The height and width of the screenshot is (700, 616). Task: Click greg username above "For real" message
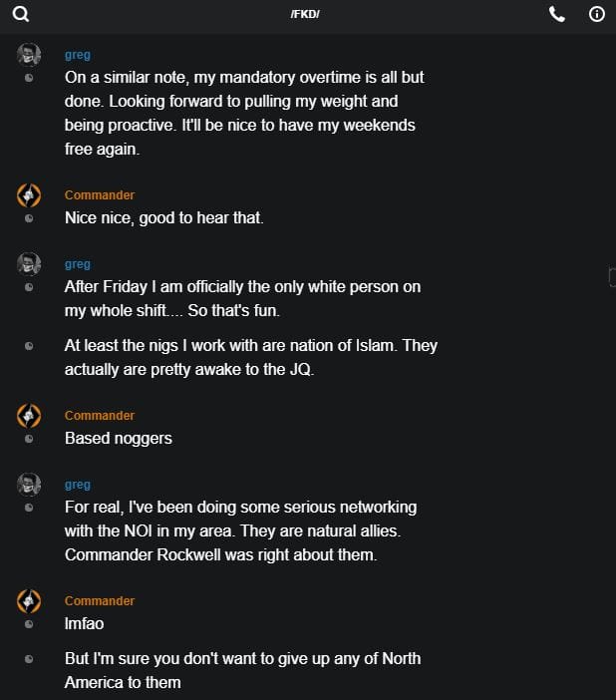(78, 485)
